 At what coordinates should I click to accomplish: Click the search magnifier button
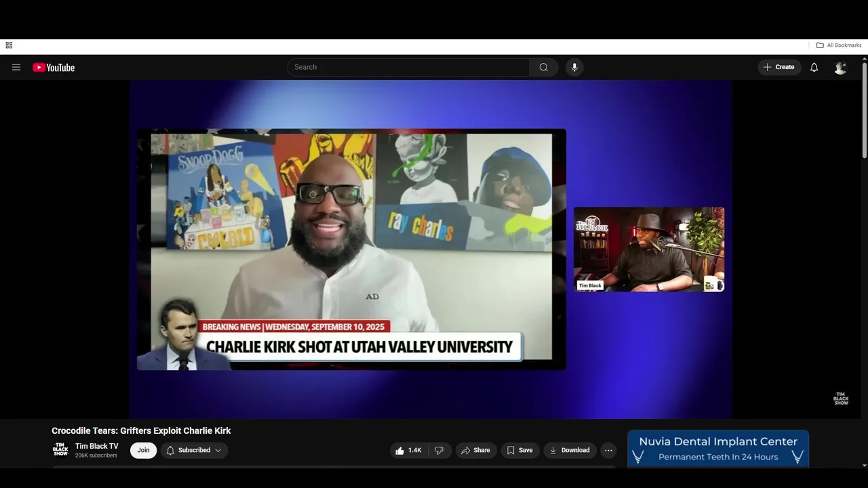tap(544, 67)
